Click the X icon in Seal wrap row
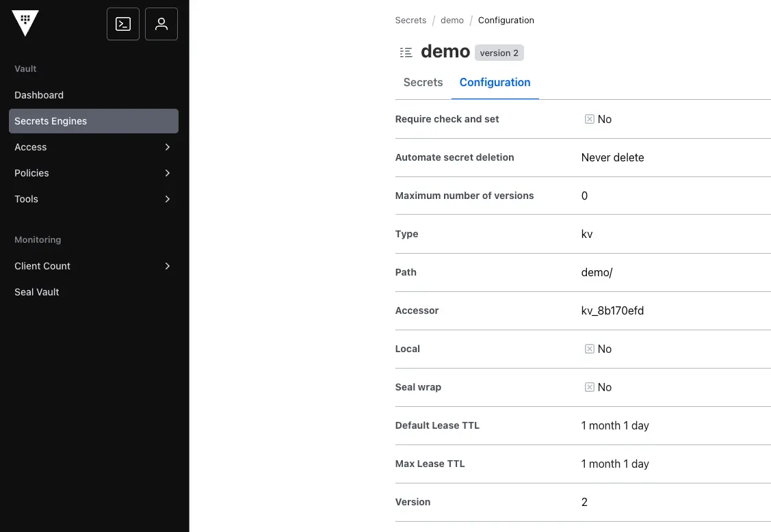The image size is (771, 532). (x=589, y=387)
